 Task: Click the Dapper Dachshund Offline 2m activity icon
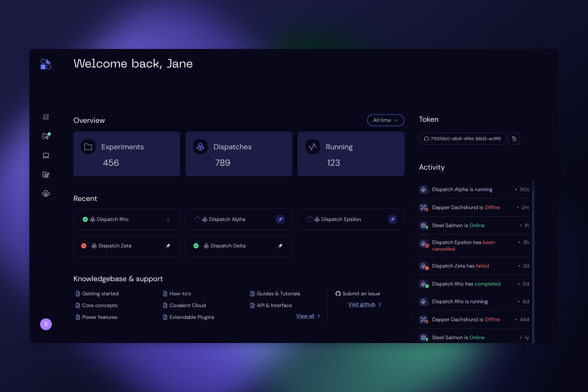pos(424,208)
